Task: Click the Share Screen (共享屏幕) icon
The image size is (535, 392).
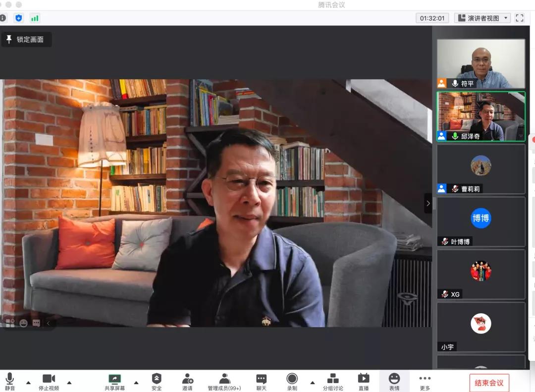Action: click(x=114, y=379)
